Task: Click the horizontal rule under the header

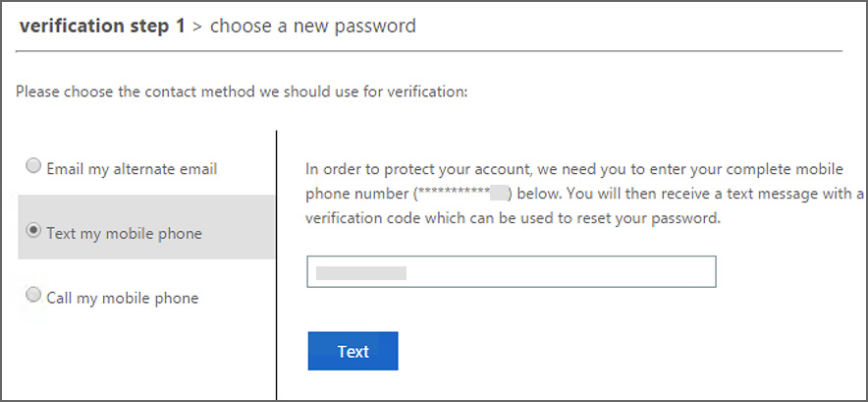Action: tap(430, 50)
